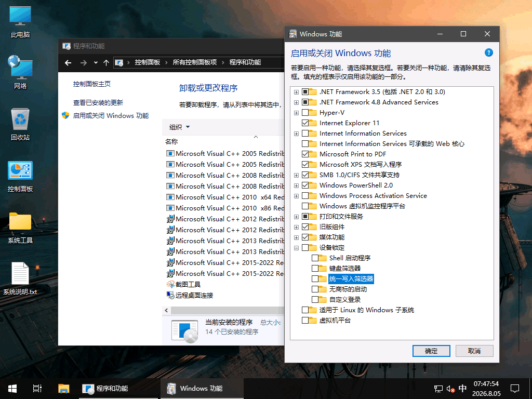The width and height of the screenshot is (532, 399).
Task: Click the control panel icon in address bar
Action: pos(119,62)
